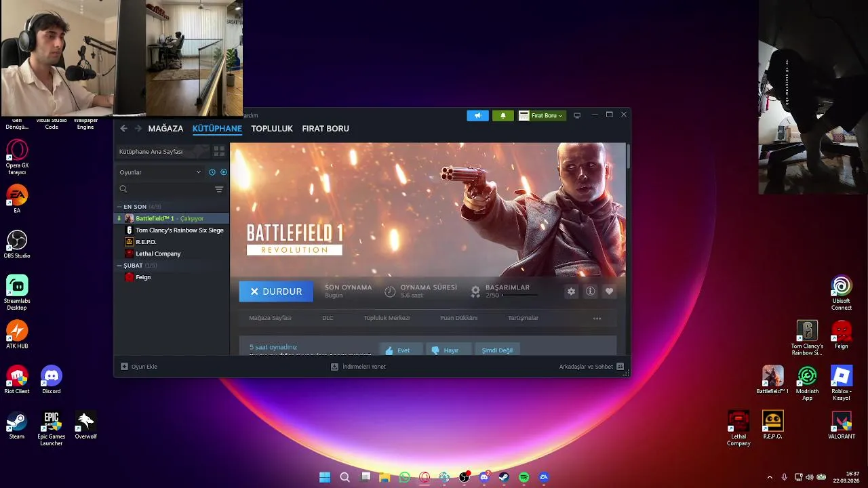Image resolution: width=868 pixels, height=488 pixels.
Task: Open Tartışmalar link
Action: 523,318
